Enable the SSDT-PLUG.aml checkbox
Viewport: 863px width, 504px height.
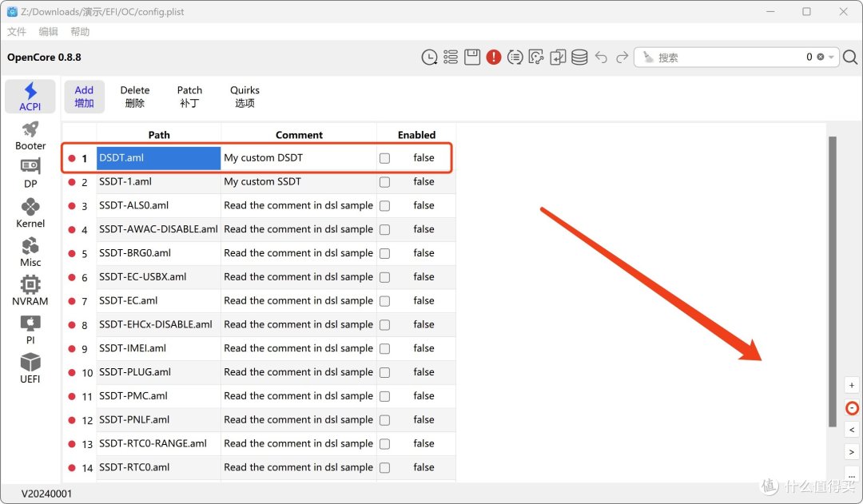(384, 372)
